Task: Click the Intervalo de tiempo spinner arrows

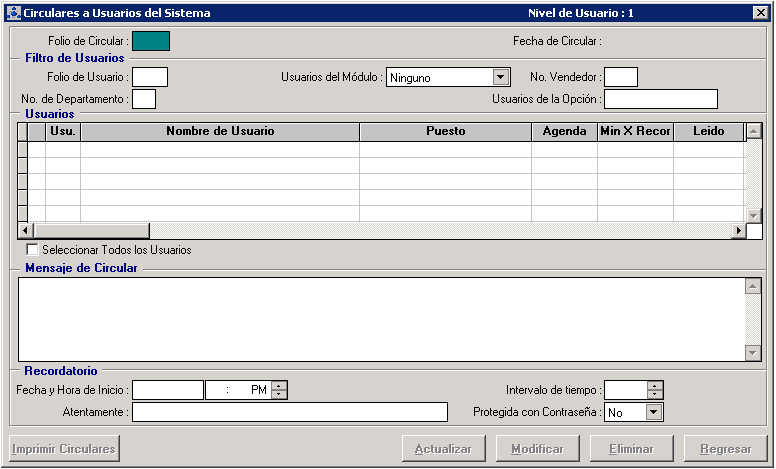Action: click(655, 390)
